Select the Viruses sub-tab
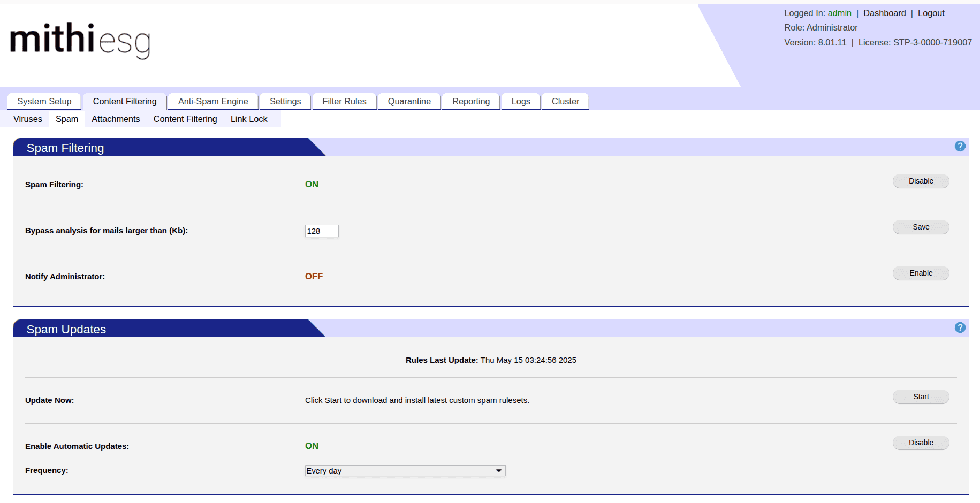Viewport: 980px width, 503px height. pos(28,119)
